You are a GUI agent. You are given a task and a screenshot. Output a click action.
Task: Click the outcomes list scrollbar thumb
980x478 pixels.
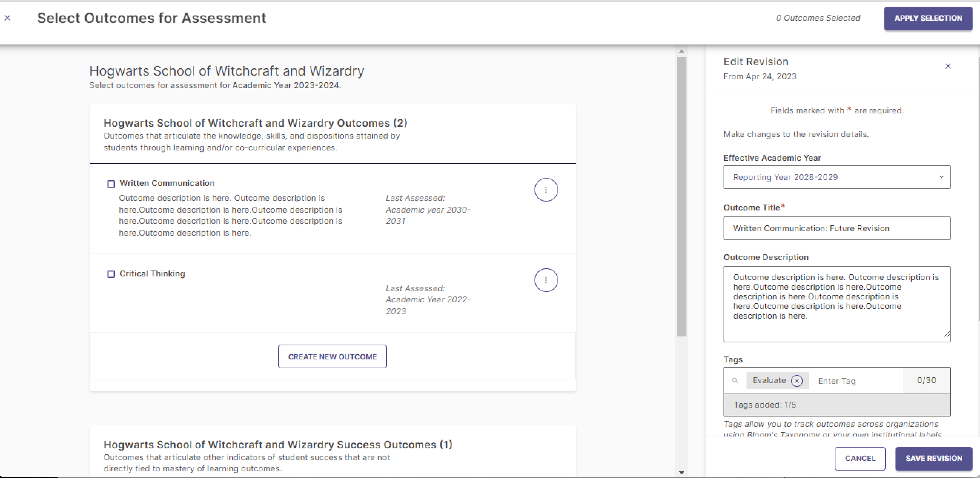tap(681, 197)
